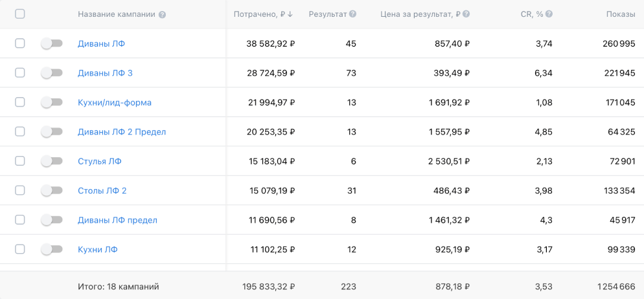This screenshot has height=299, width=644.
Task: Toggle the Столы ЛФ 2 campaign switch
Action: click(x=52, y=190)
